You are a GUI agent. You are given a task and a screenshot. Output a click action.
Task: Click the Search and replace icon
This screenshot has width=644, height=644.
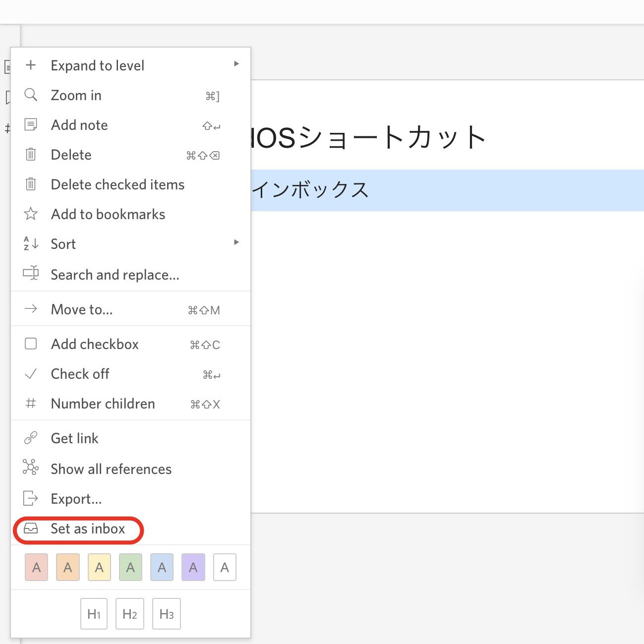(31, 273)
